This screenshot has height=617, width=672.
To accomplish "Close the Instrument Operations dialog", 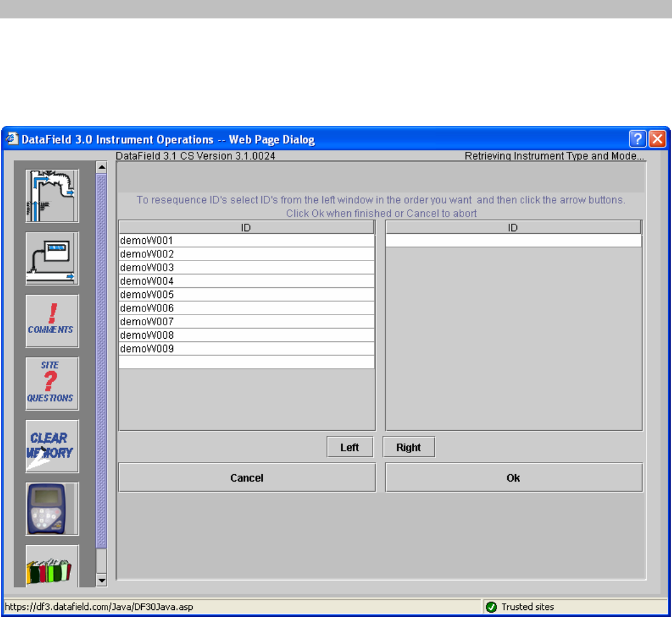I will (x=657, y=139).
